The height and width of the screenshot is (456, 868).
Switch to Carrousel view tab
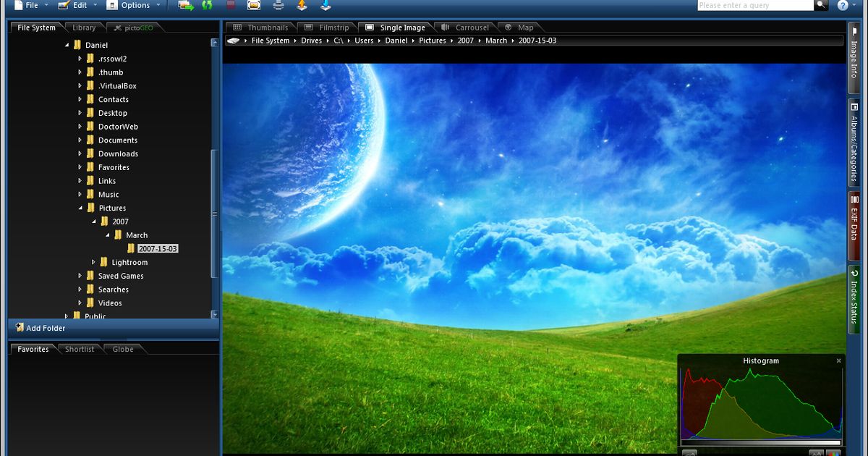tap(465, 28)
